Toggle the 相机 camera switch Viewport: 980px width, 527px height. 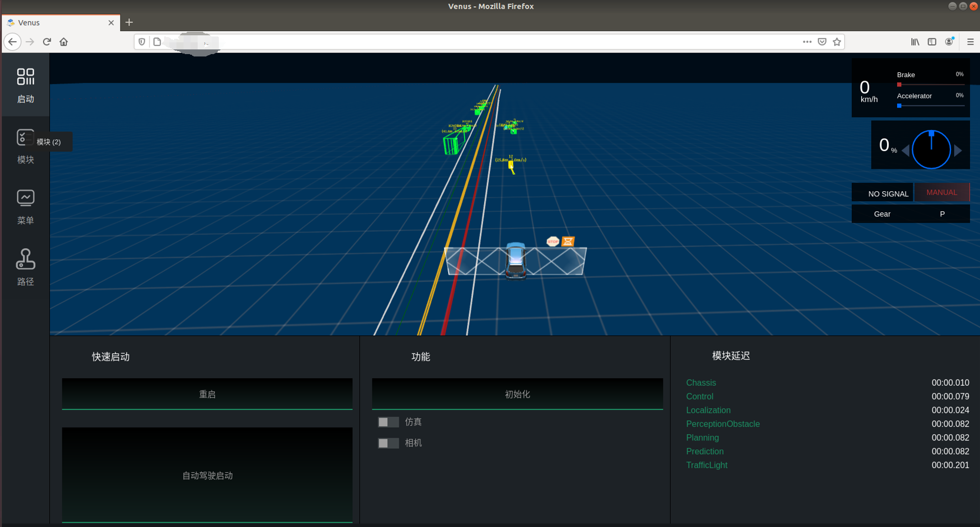pyautogui.click(x=388, y=443)
